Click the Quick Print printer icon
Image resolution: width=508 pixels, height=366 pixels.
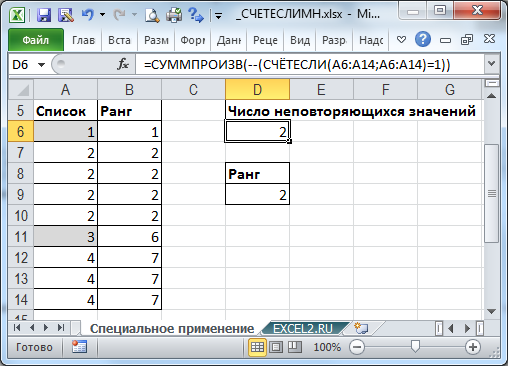click(174, 15)
